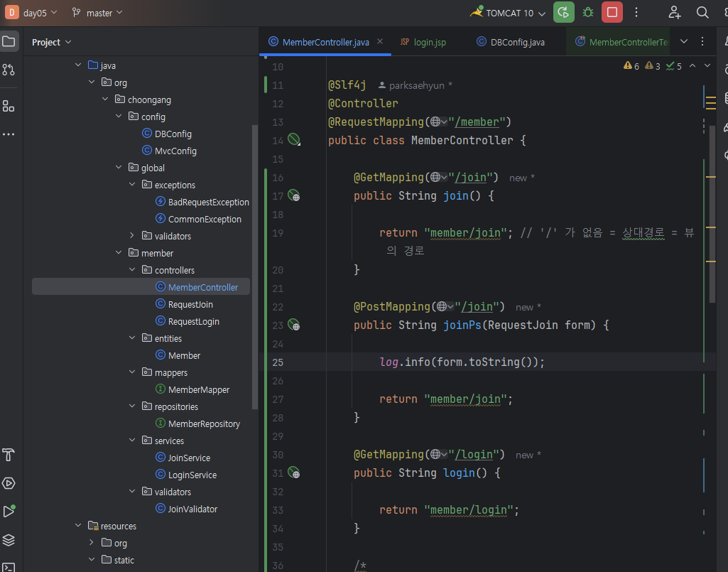Click the Debug bug icon
The width and height of the screenshot is (728, 572).
tap(588, 13)
